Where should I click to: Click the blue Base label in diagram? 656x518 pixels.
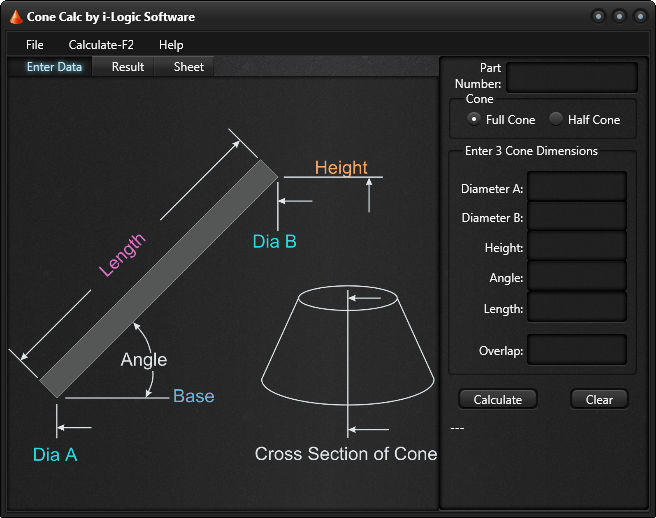coord(194,396)
